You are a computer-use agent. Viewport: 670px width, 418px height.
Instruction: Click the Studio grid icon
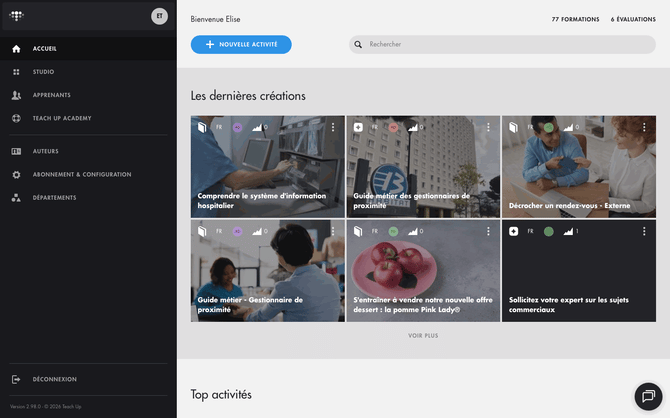point(16,72)
